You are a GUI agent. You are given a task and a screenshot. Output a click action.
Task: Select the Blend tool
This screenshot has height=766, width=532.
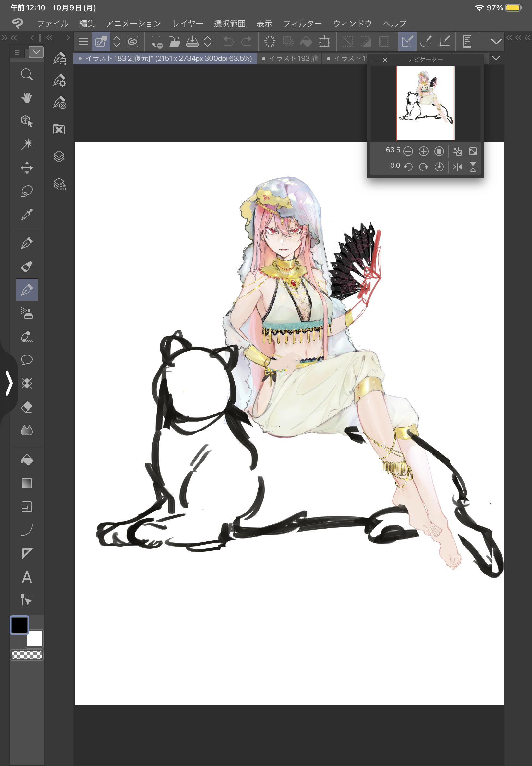point(27,430)
